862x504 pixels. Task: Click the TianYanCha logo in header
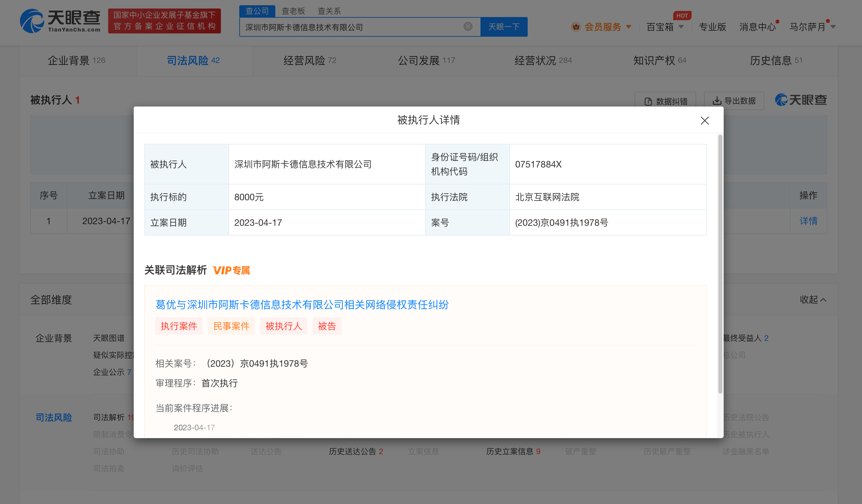[x=60, y=21]
